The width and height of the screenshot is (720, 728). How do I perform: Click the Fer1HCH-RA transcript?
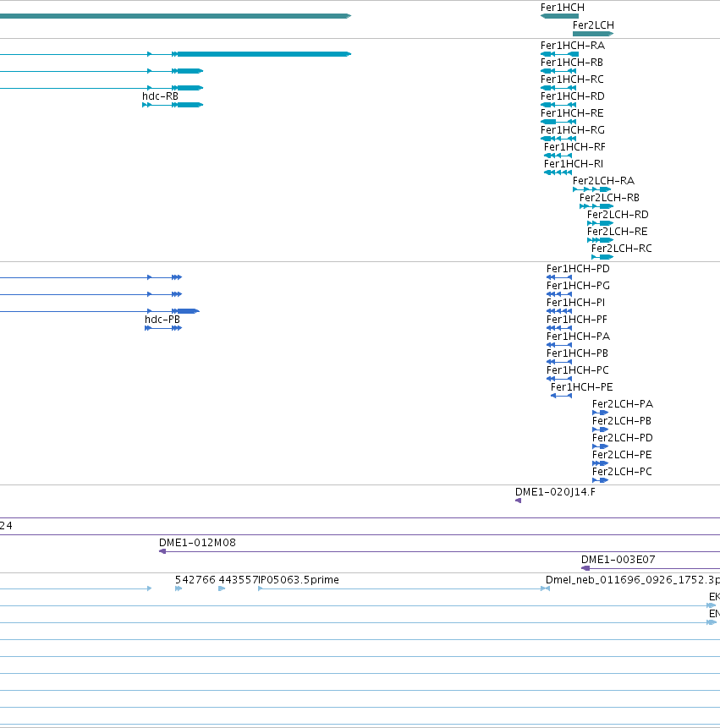click(559, 54)
